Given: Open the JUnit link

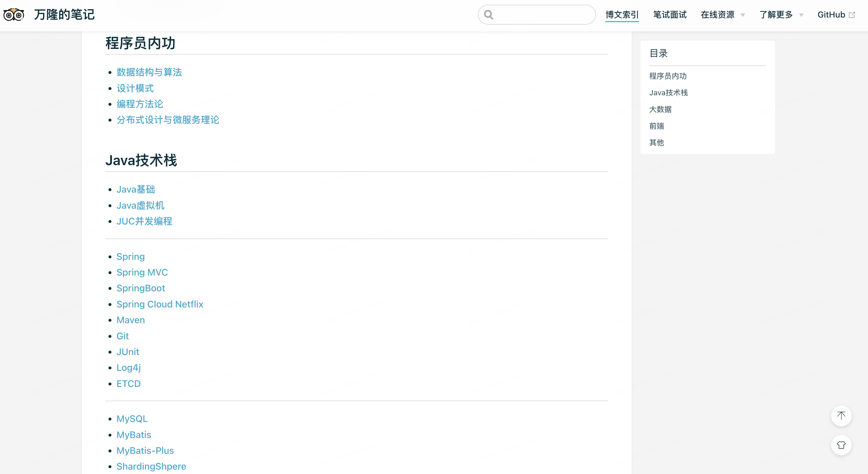Looking at the screenshot, I should coord(128,352).
